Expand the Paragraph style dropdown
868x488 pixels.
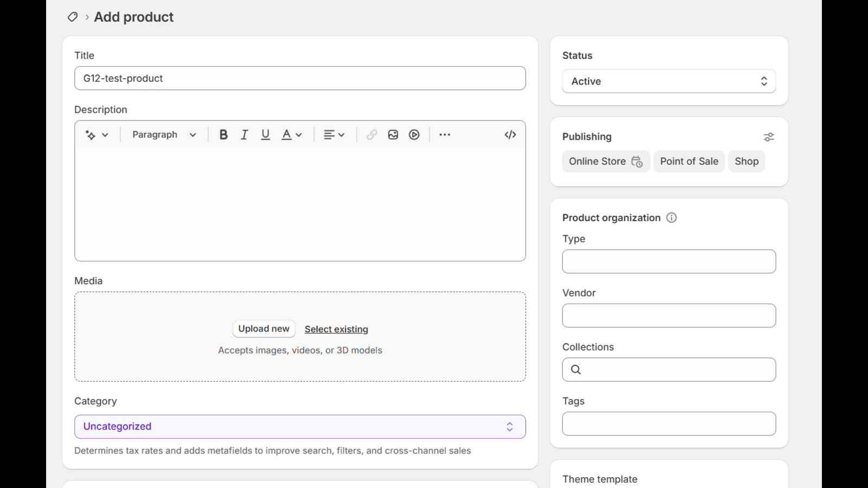(164, 135)
